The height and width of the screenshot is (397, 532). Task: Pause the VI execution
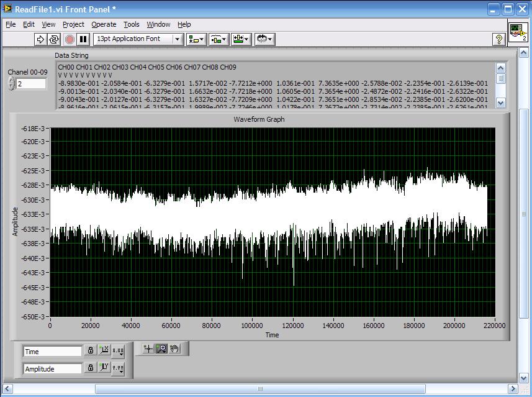pyautogui.click(x=84, y=39)
